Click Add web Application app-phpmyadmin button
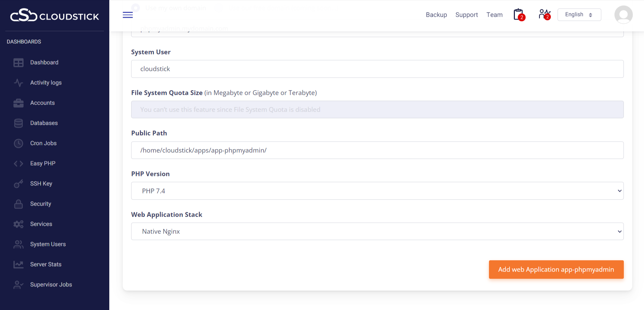 [x=556, y=270]
